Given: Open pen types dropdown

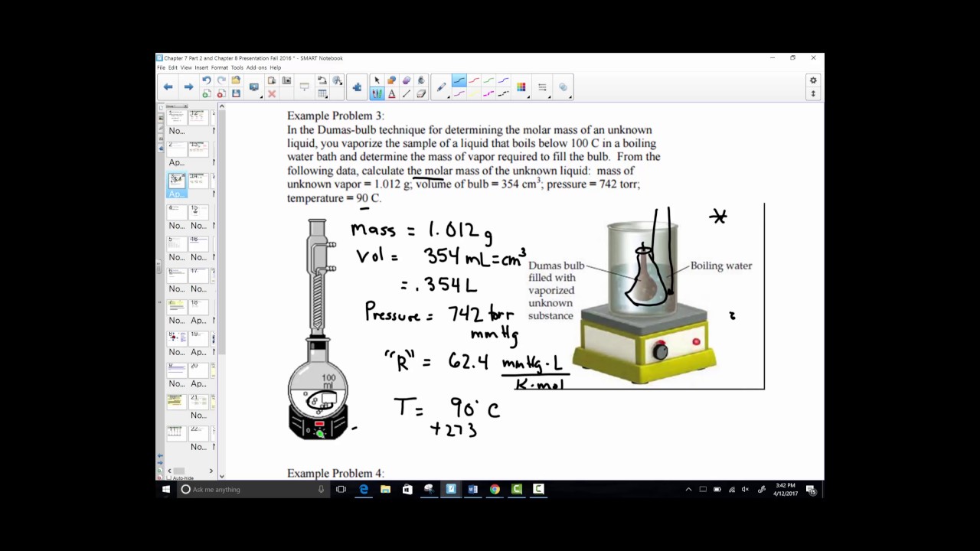Looking at the screenshot, I should tap(441, 87).
